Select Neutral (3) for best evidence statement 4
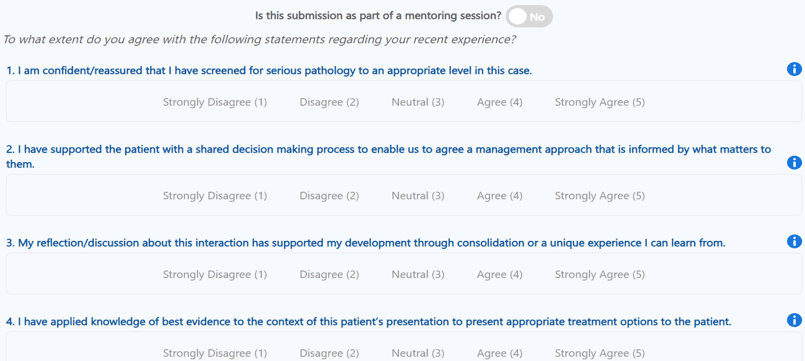The image size is (805, 361). [418, 353]
